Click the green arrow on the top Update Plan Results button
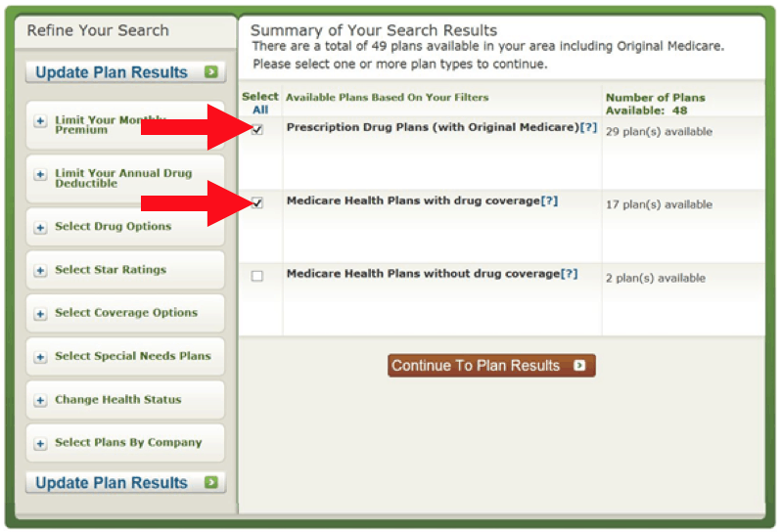The image size is (781, 532). click(x=211, y=71)
